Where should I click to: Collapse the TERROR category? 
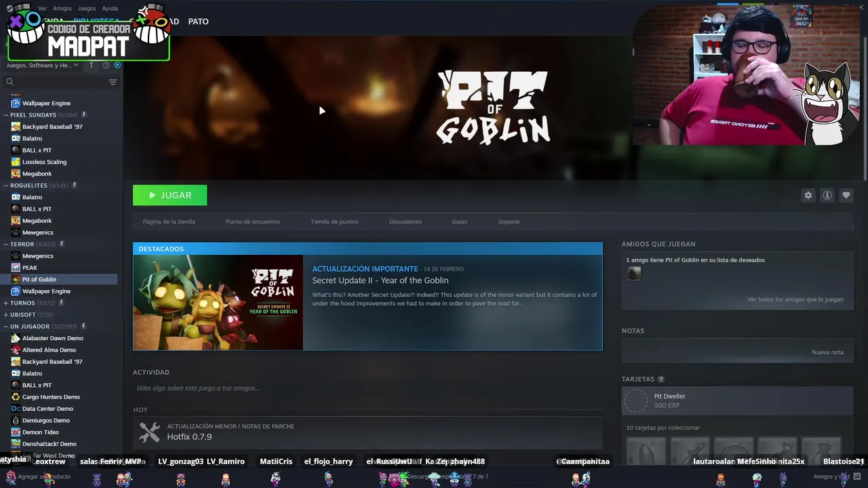[5, 244]
